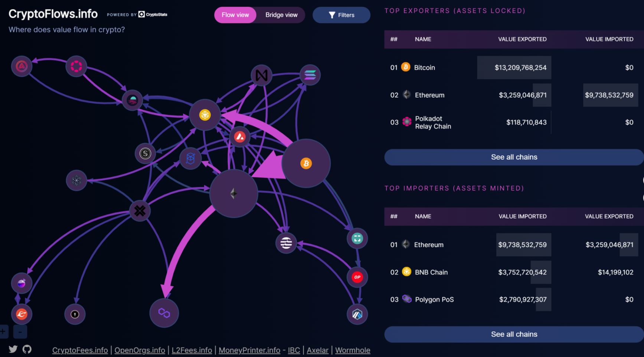This screenshot has width=644, height=357.
Task: Click See all chains under Top Importers
Action: click(514, 334)
